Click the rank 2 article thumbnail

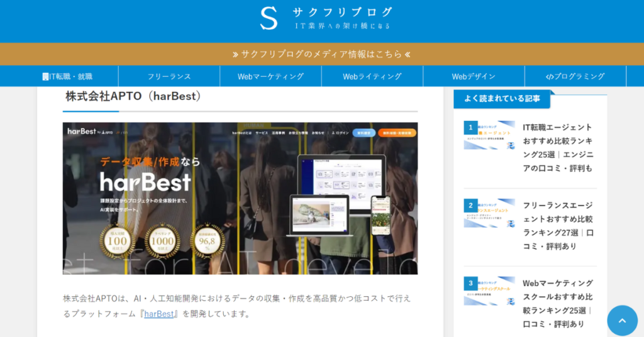(x=489, y=213)
